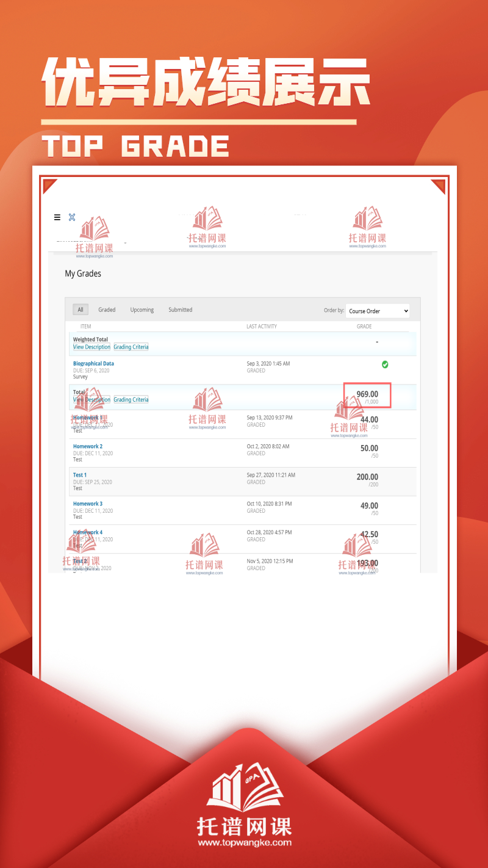
Task: Open the Biographical Data item link
Action: (x=93, y=363)
